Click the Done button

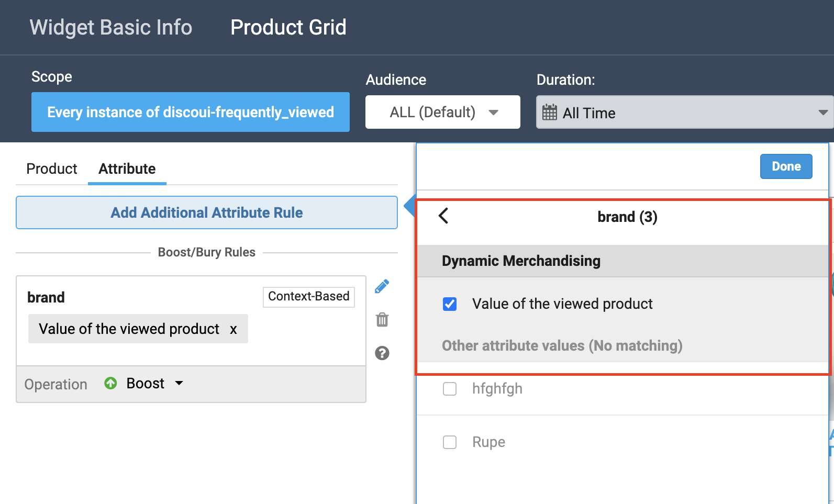pos(786,166)
